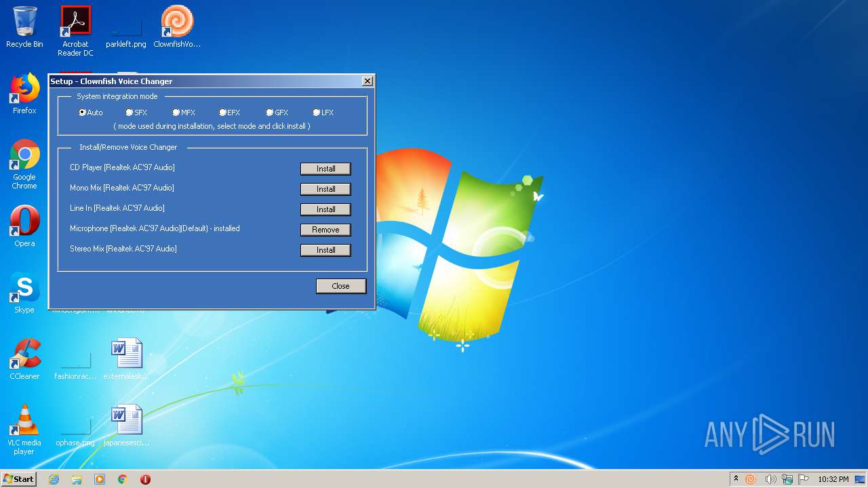Open Chrome from the taskbar
Viewport: 868px width, 488px height.
122,479
